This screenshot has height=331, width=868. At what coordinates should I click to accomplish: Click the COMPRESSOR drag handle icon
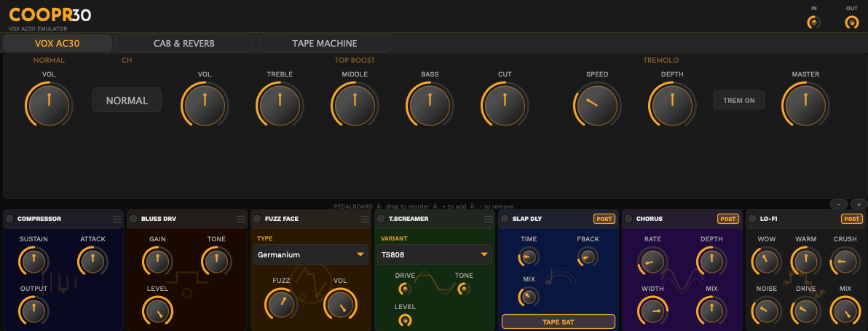(x=117, y=219)
